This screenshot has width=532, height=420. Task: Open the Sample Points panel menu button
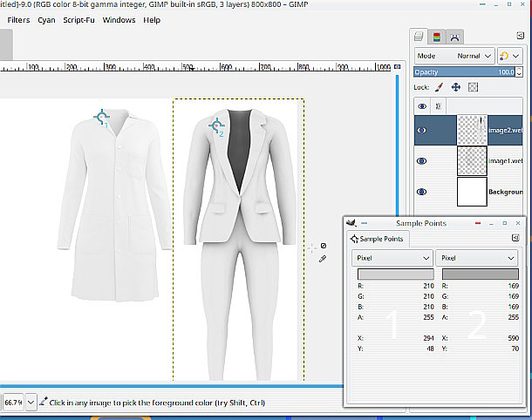pyautogui.click(x=515, y=237)
